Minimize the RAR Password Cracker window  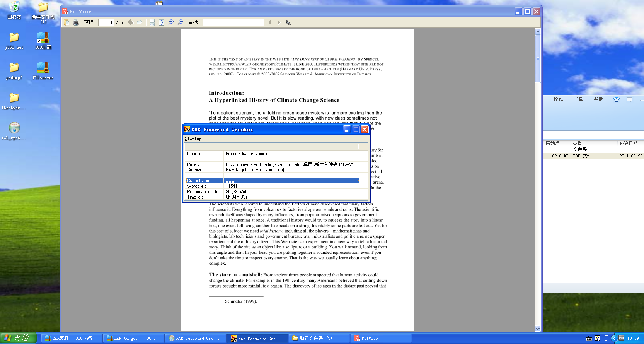[x=347, y=130]
